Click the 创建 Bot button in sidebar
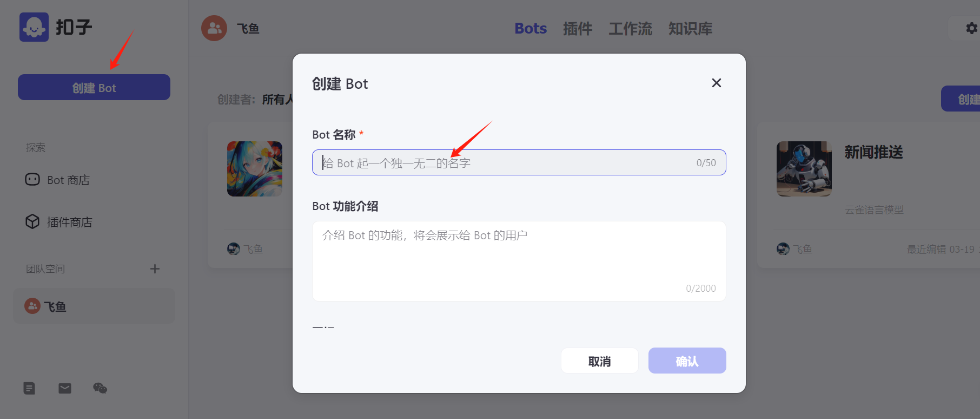The width and height of the screenshot is (980, 419). [x=94, y=87]
